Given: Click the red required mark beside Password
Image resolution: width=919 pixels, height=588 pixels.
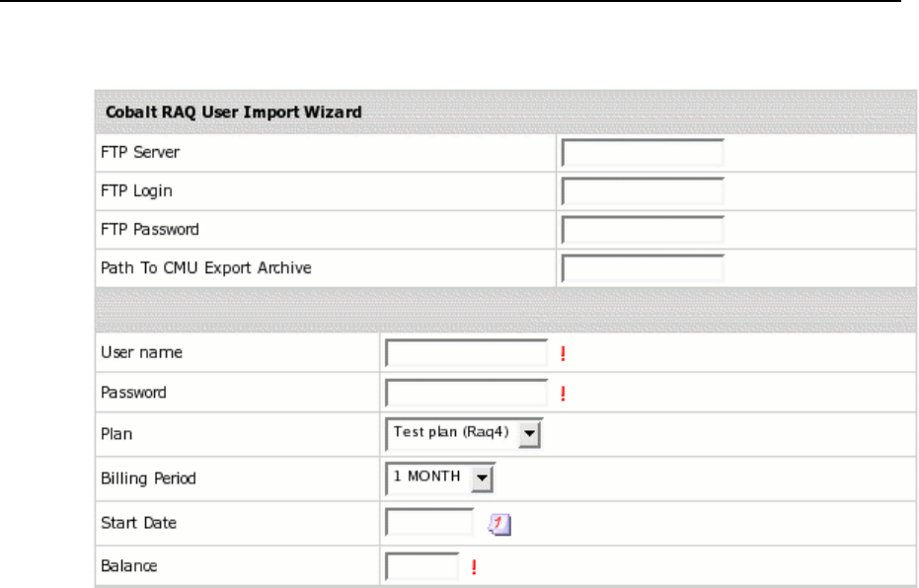Looking at the screenshot, I should pos(563,394).
